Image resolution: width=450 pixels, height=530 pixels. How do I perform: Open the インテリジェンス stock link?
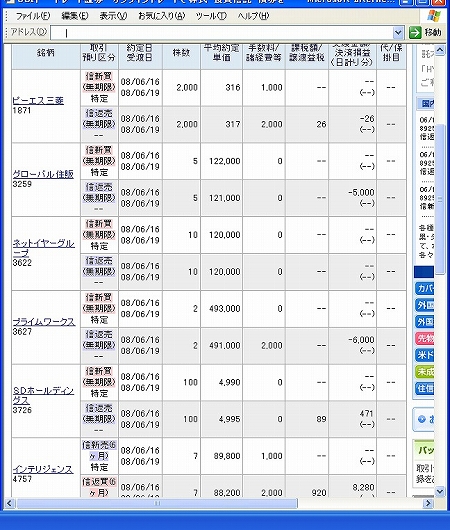pyautogui.click(x=43, y=469)
